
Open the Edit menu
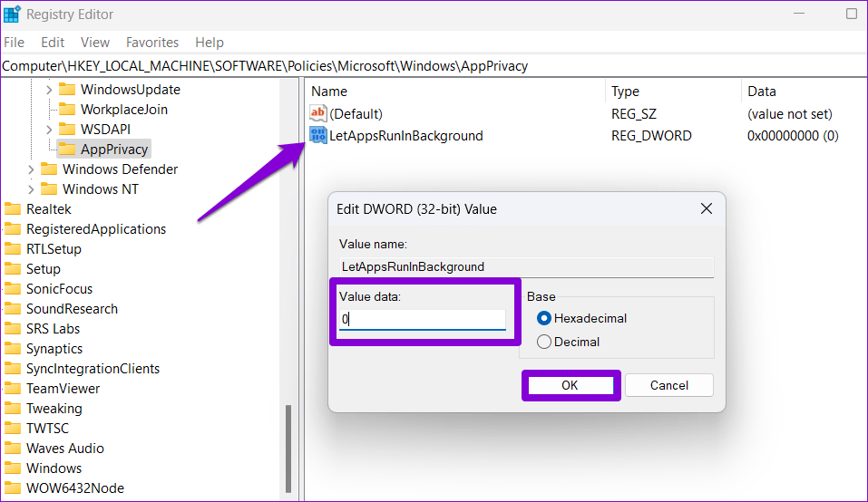point(53,42)
